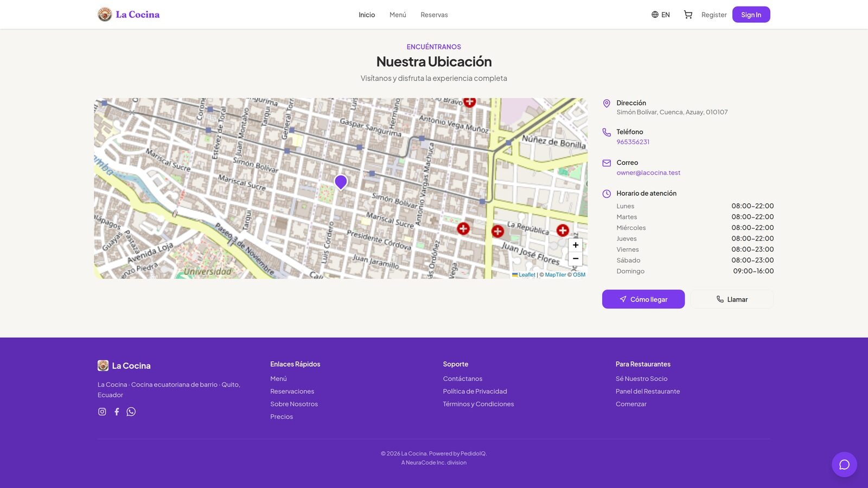Email owner@lacocina.test
The image size is (868, 488).
coord(648,173)
